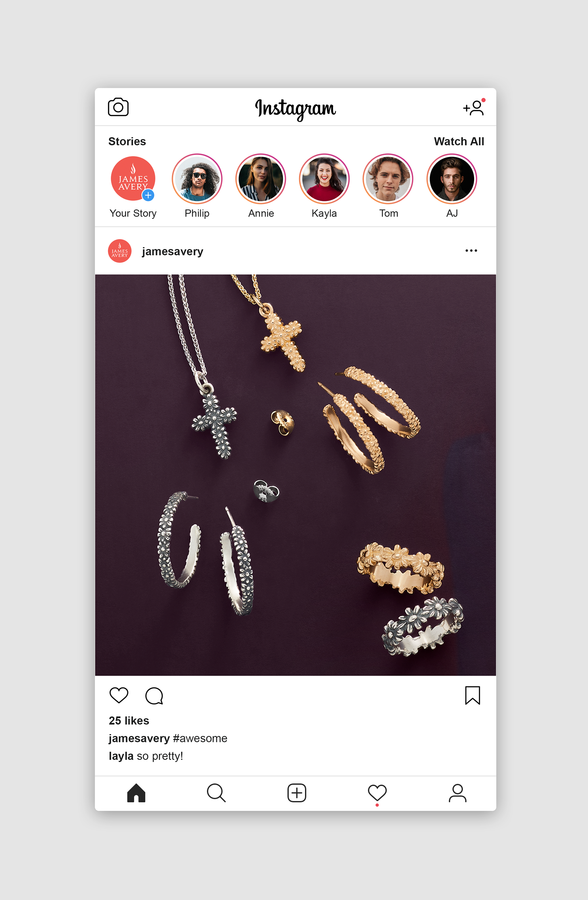This screenshot has width=588, height=900.
Task: View Tom's story
Action: click(x=388, y=179)
